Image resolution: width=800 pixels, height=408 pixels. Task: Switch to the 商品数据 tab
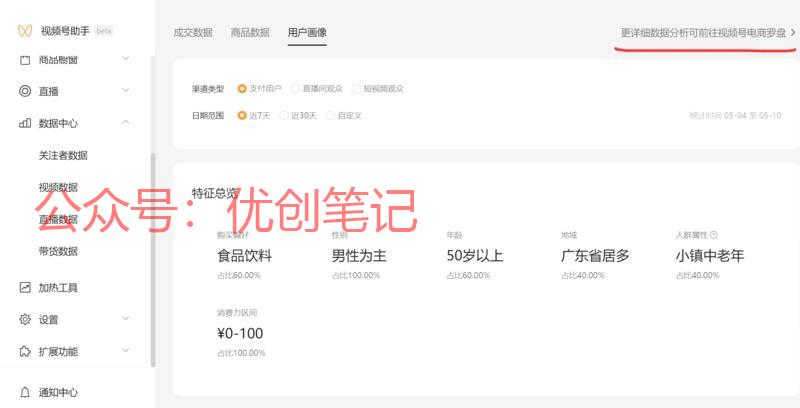coord(250,33)
